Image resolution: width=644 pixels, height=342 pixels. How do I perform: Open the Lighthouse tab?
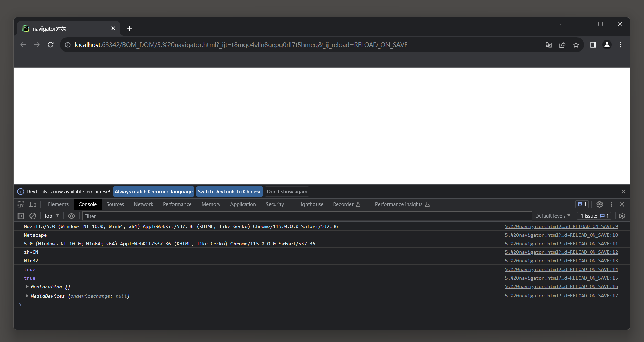tap(311, 204)
